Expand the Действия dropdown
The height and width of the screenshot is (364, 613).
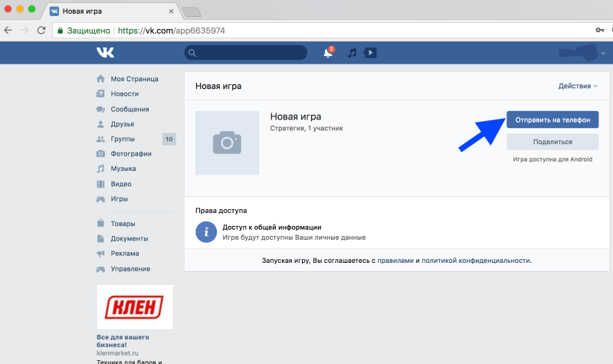[578, 86]
